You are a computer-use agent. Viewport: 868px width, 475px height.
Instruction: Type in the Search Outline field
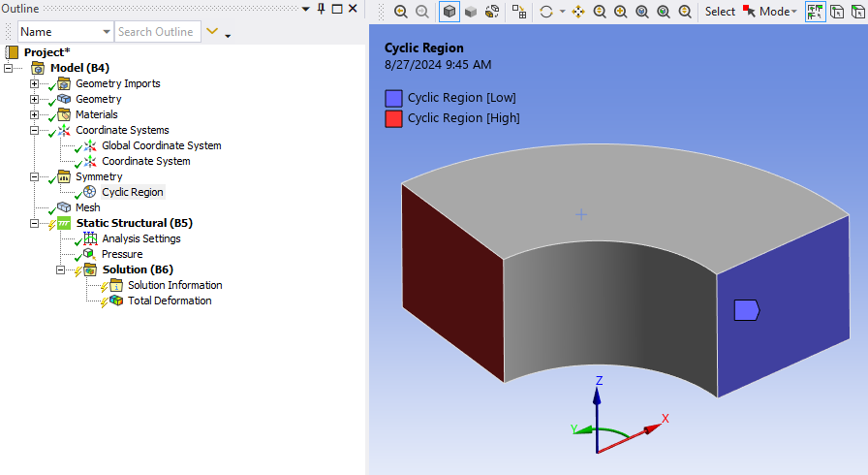click(x=157, y=32)
